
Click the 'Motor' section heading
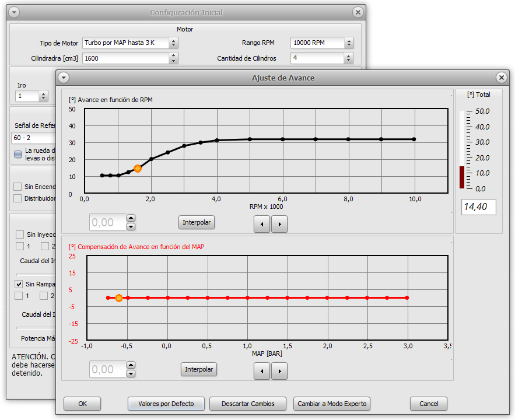pos(185,29)
